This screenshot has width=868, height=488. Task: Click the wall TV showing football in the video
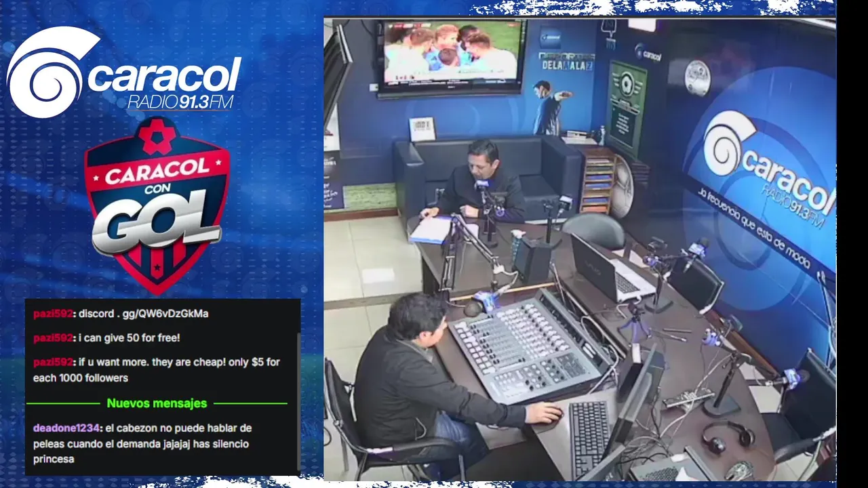click(x=452, y=58)
